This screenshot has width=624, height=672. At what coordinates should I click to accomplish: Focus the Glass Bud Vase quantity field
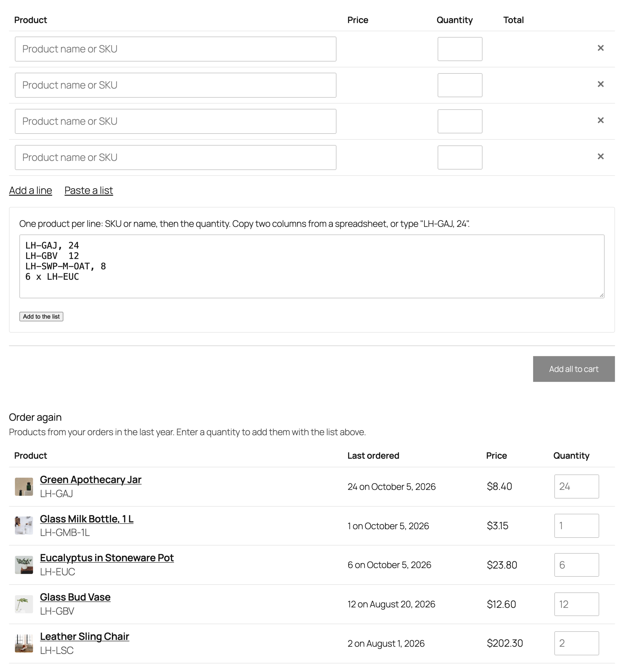(x=576, y=604)
